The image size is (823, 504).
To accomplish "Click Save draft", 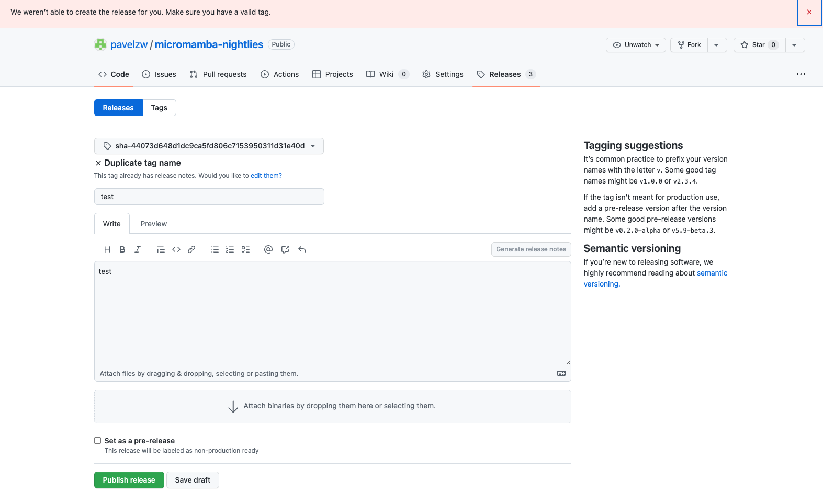I will [x=193, y=480].
